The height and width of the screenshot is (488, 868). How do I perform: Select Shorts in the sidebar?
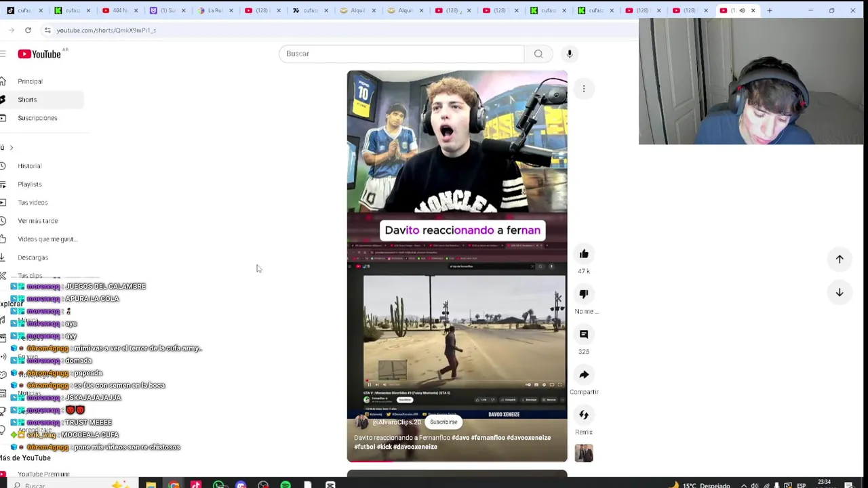point(27,100)
